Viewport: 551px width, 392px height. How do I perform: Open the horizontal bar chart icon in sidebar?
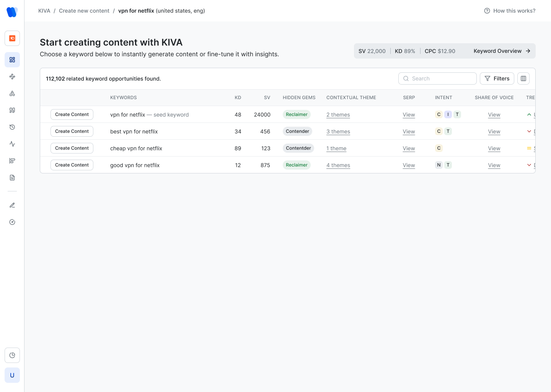pos(12,161)
